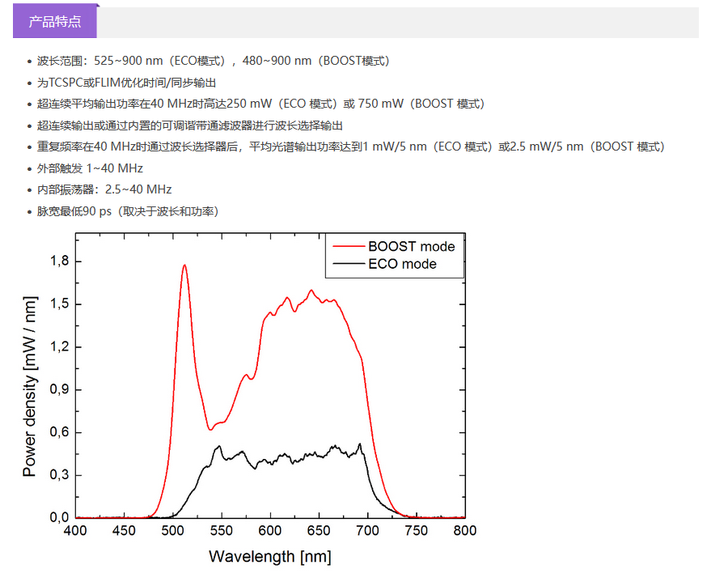Select the 脉宽最低90 ps bullet line
728x578 pixels.
[x=128, y=211]
